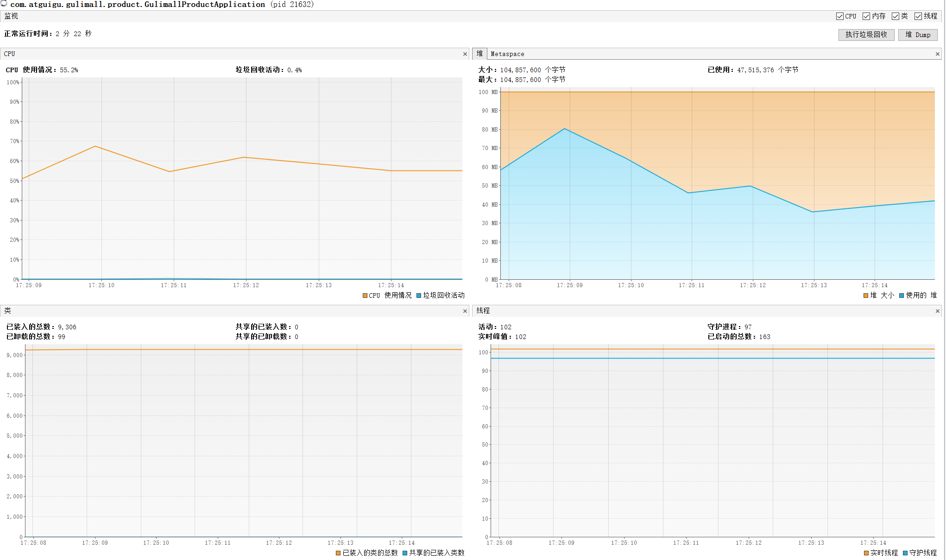The image size is (946, 560).
Task: Click the 执行垃圾回收 button
Action: click(866, 35)
